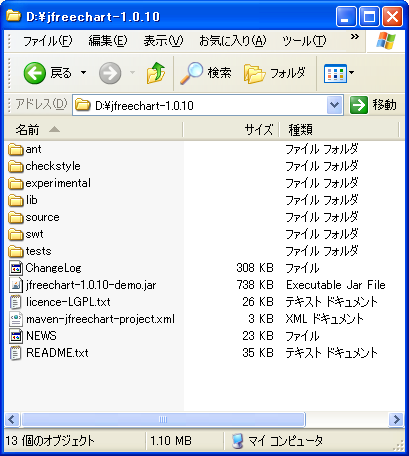Select the source folder icon
409x456 pixels.
click(15, 217)
